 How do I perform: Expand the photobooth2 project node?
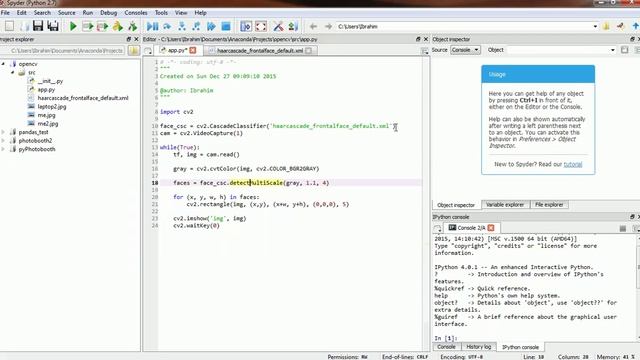tap(3, 140)
